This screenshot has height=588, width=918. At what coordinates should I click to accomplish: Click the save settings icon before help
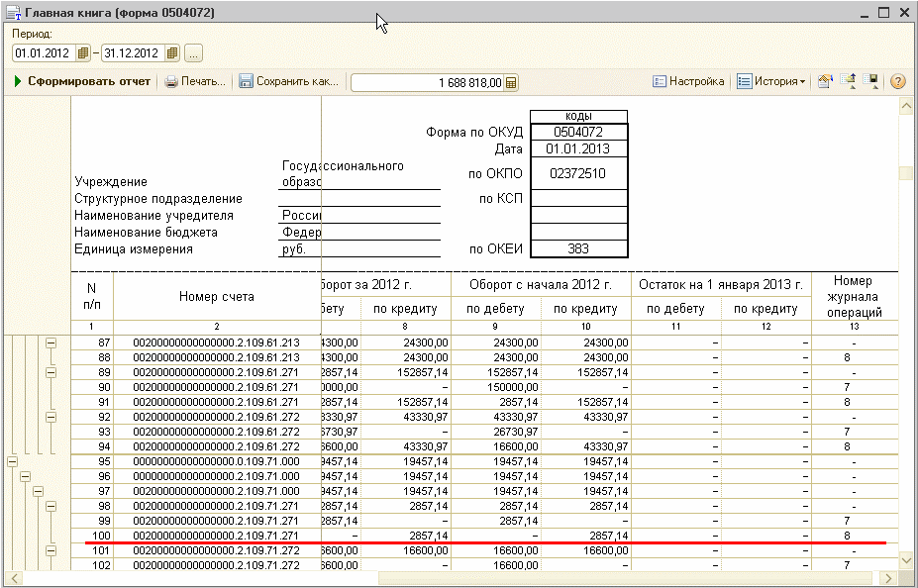872,81
